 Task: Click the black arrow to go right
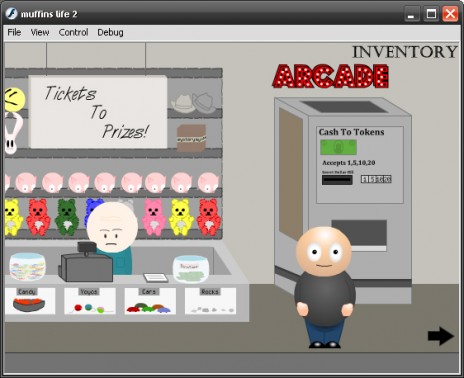point(441,336)
